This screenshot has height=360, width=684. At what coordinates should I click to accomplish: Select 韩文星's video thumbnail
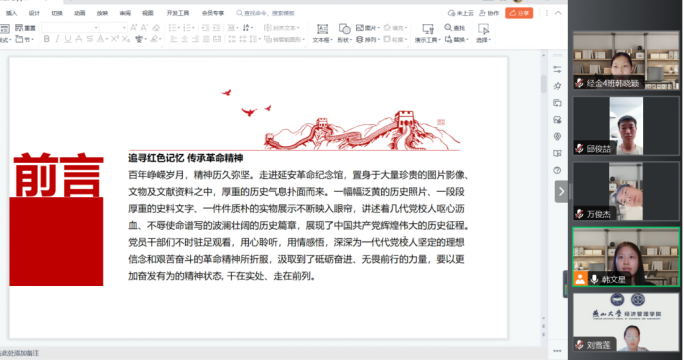coord(626,257)
